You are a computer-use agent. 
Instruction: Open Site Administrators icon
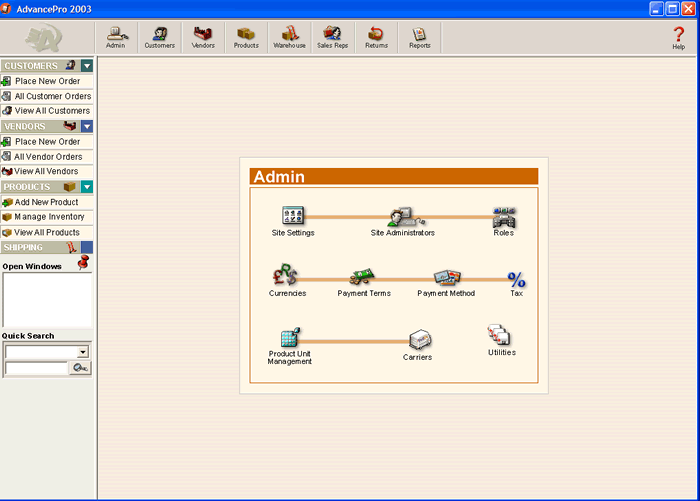pos(403,221)
